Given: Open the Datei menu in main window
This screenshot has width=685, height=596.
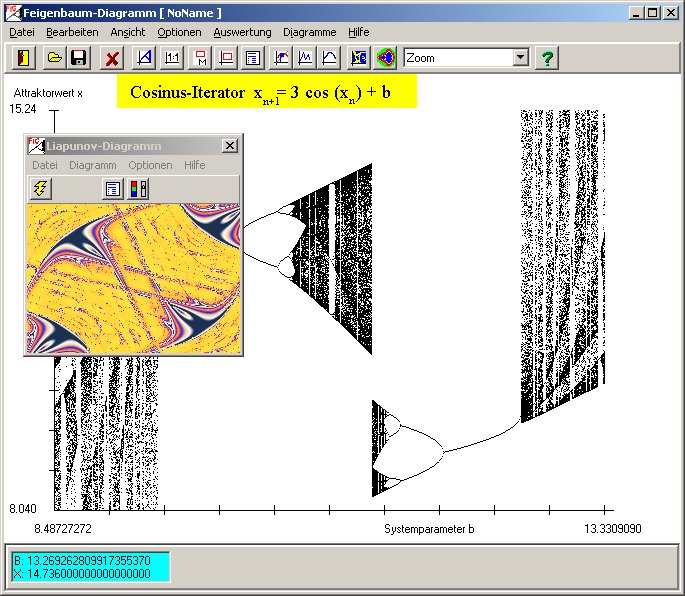Looking at the screenshot, I should [x=22, y=32].
